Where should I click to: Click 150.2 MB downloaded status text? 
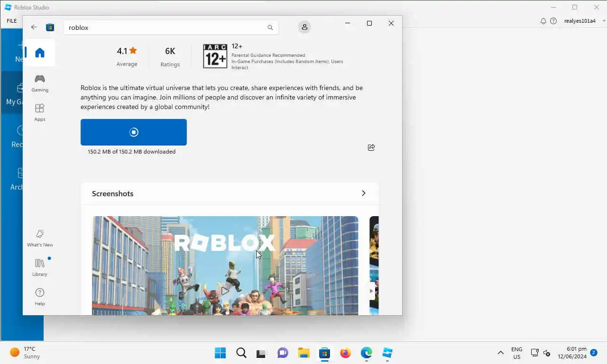tap(131, 152)
